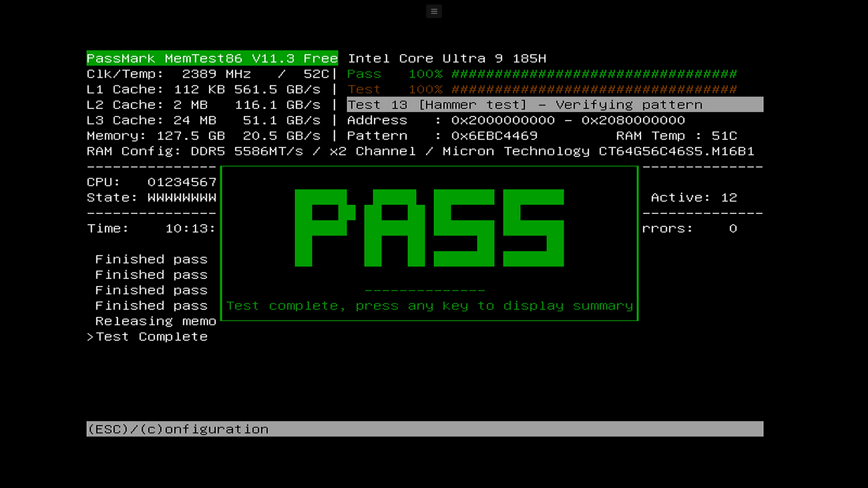Image resolution: width=868 pixels, height=488 pixels.
Task: Click the Time 10:13 elapsed display
Action: click(151, 229)
